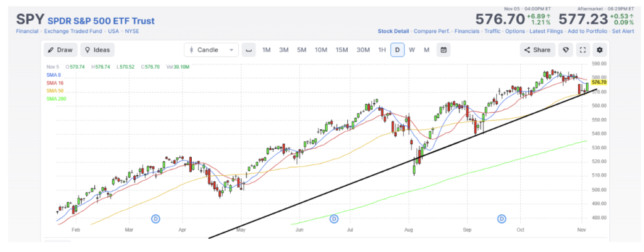
Task: Click the highlighted 576.70 price label on axis
Action: pyautogui.click(x=599, y=83)
